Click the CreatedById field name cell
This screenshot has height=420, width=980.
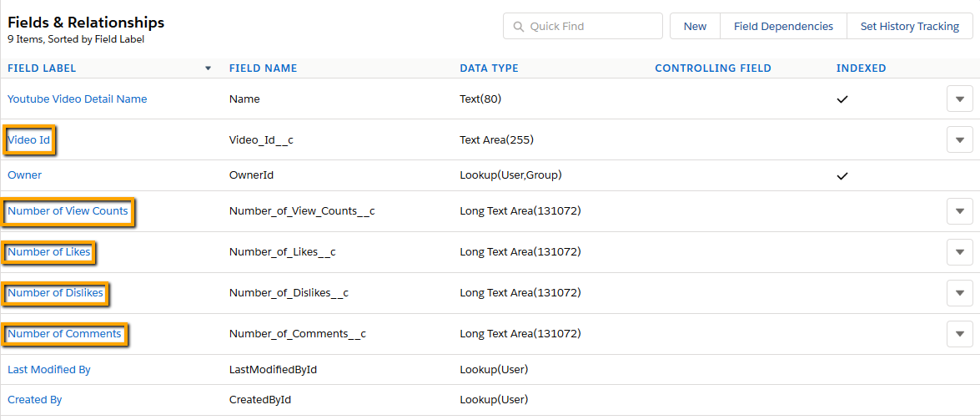[260, 399]
